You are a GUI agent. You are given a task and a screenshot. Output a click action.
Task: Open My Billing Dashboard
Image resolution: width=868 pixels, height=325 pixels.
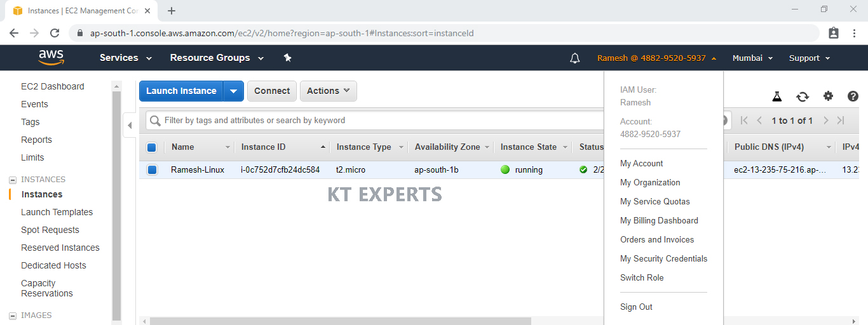click(x=659, y=220)
